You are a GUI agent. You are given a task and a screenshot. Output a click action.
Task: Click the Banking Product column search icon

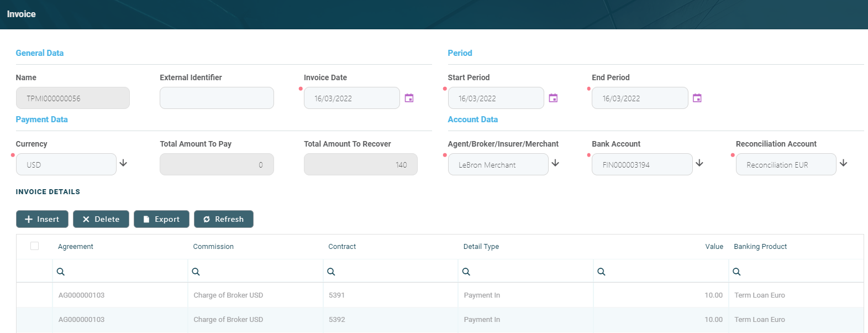tap(737, 272)
